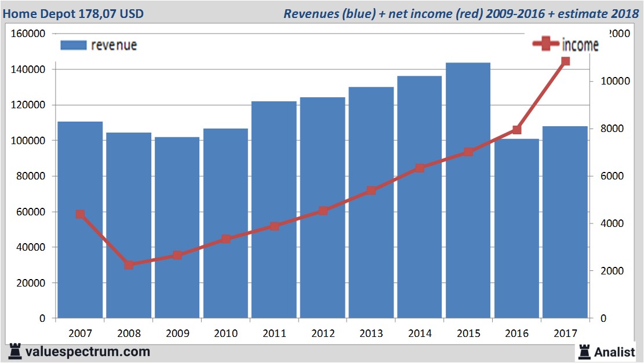Select the 8000 right-axis income label
Screen dimensions: 644x363
pos(612,129)
